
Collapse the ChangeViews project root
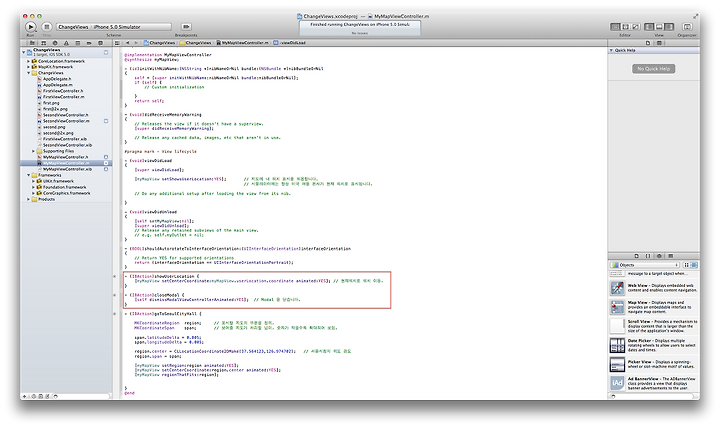[x=24, y=52]
